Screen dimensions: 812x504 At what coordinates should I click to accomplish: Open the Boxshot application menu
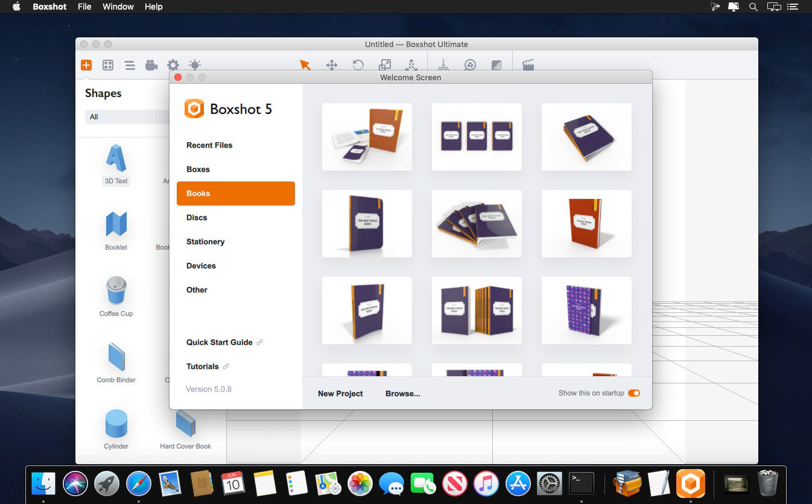coord(49,7)
